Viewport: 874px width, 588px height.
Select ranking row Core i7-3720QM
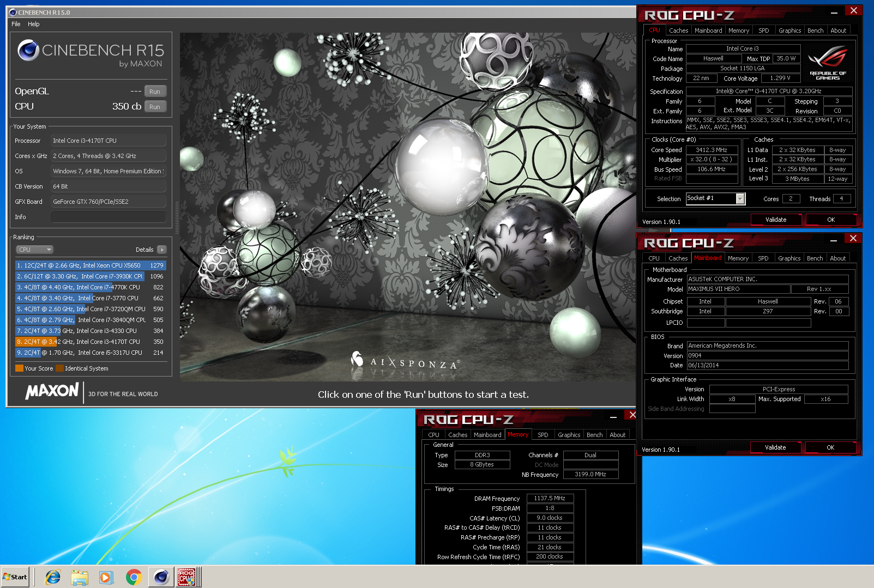[91, 309]
